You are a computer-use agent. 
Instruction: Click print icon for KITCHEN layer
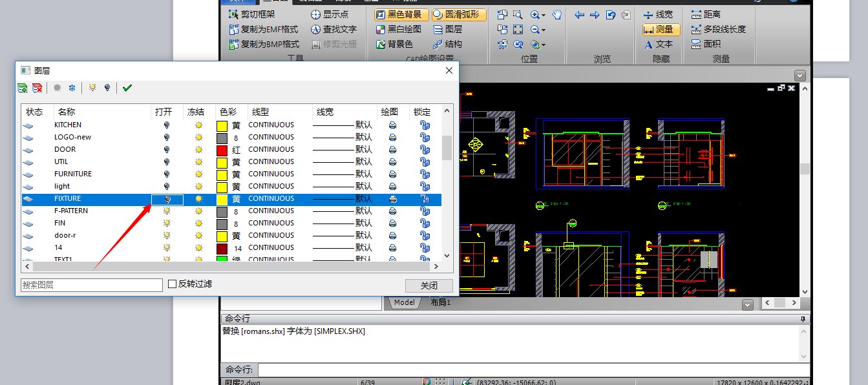coord(392,125)
